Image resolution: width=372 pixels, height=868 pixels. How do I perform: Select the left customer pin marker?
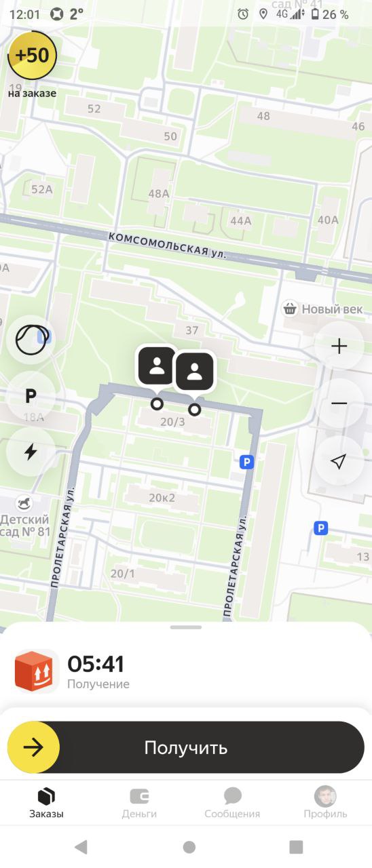pos(157,368)
